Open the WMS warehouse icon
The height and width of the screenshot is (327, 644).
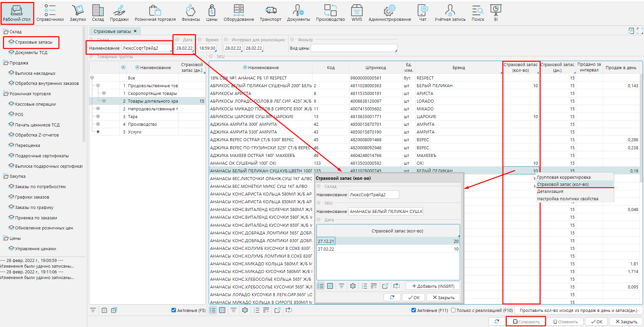pos(356,13)
